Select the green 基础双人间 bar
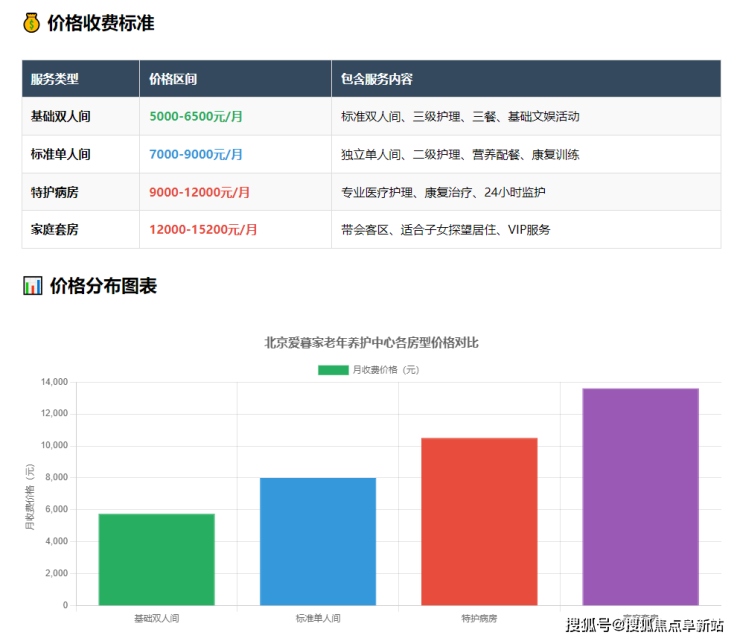The width and height of the screenshot is (740, 641). [x=156, y=559]
